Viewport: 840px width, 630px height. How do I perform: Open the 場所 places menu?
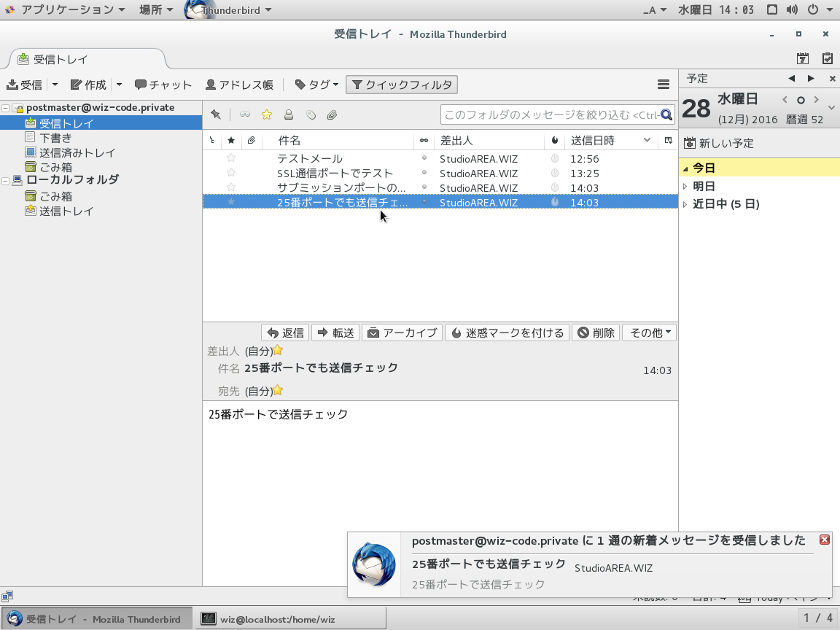click(x=156, y=9)
